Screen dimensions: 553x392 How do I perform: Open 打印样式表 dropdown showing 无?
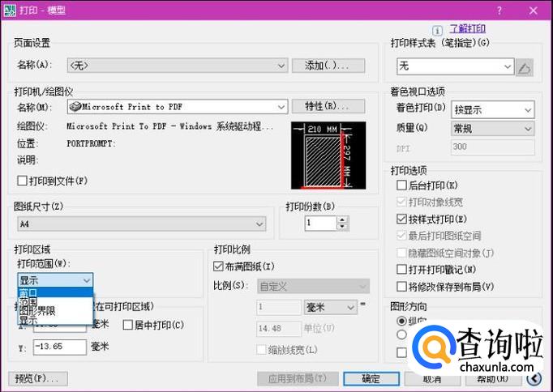click(x=456, y=66)
